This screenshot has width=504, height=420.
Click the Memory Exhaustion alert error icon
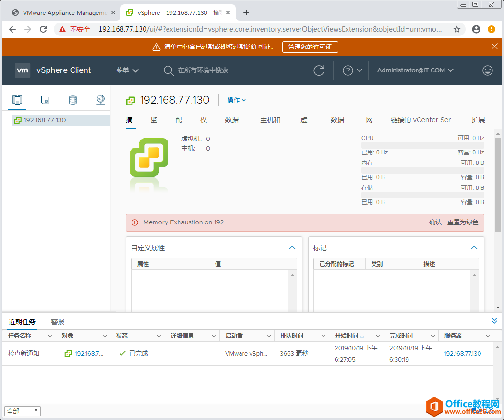tap(135, 222)
